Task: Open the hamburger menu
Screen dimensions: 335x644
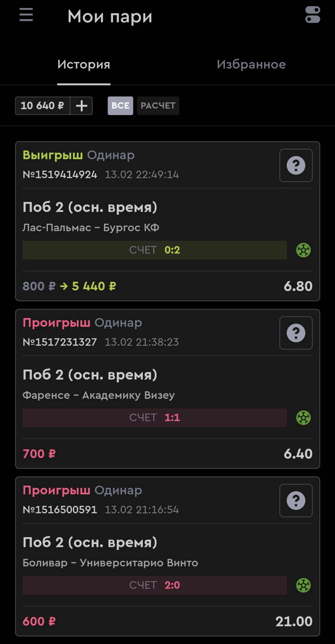Action: tap(26, 15)
